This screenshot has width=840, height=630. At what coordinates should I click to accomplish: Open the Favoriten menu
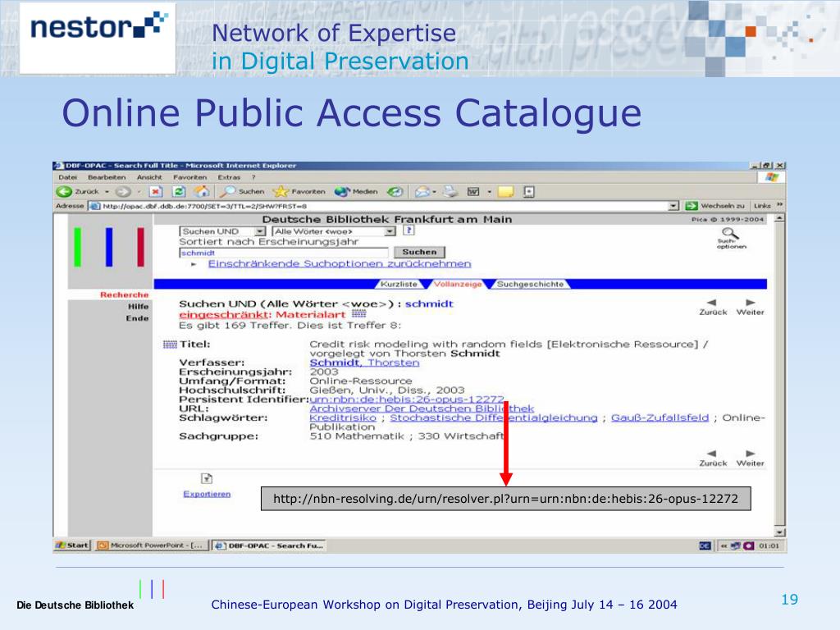tap(189, 177)
